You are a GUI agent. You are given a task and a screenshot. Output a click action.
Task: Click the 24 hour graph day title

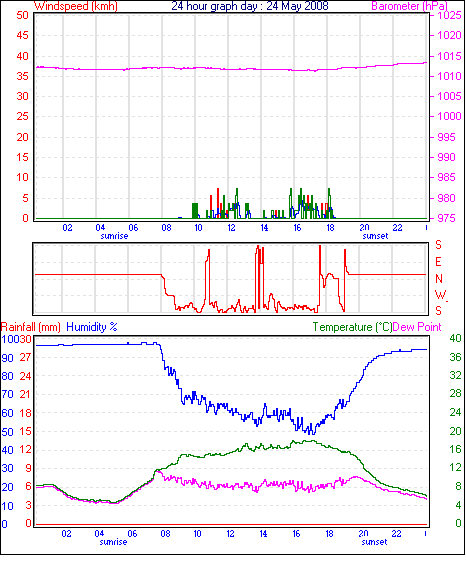pyautogui.click(x=250, y=6)
